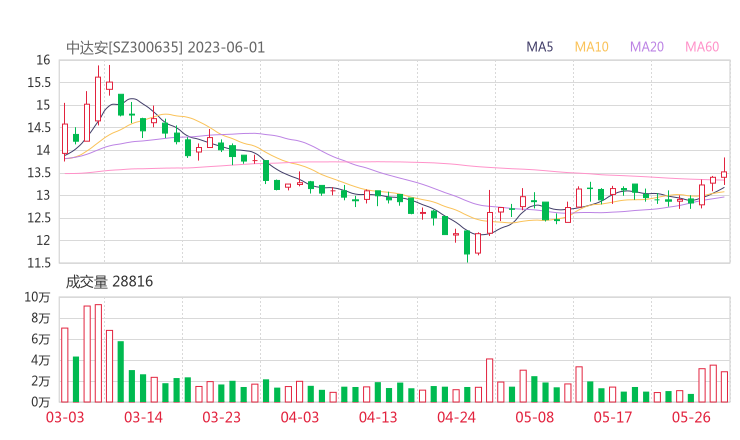
Task: Click the MA10 legend label
Action: point(591,47)
